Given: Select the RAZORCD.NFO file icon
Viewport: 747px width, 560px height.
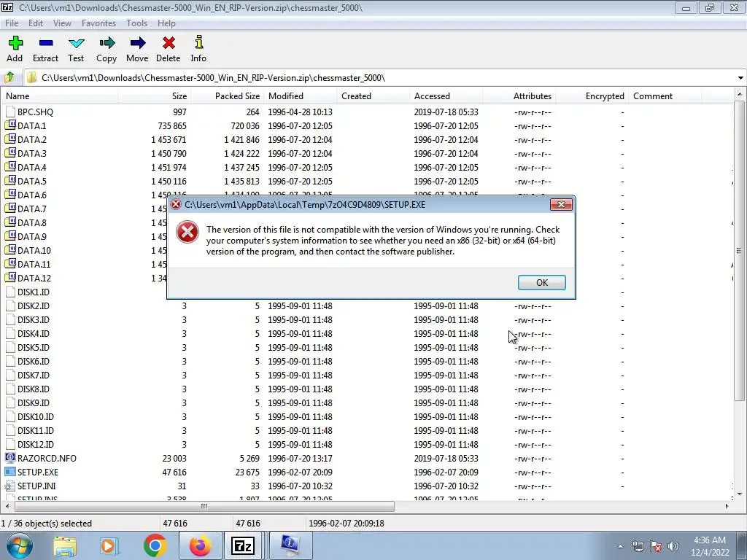Looking at the screenshot, I should click(10, 458).
